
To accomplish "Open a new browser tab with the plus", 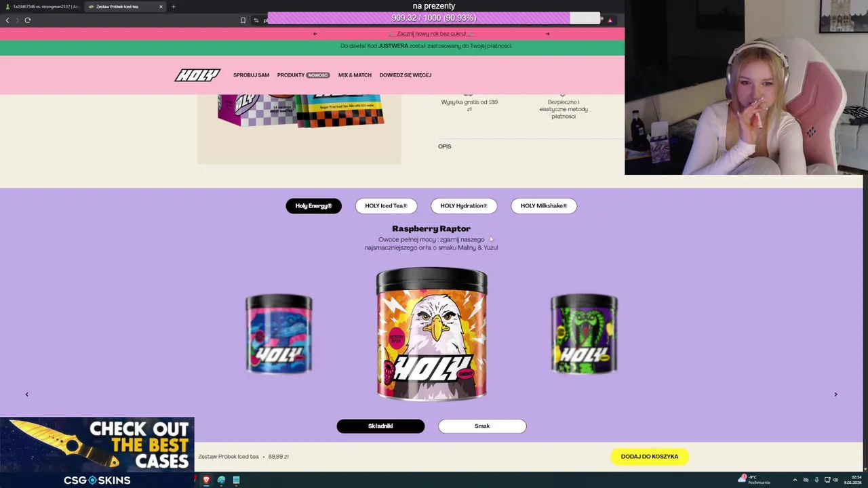I will (x=173, y=7).
